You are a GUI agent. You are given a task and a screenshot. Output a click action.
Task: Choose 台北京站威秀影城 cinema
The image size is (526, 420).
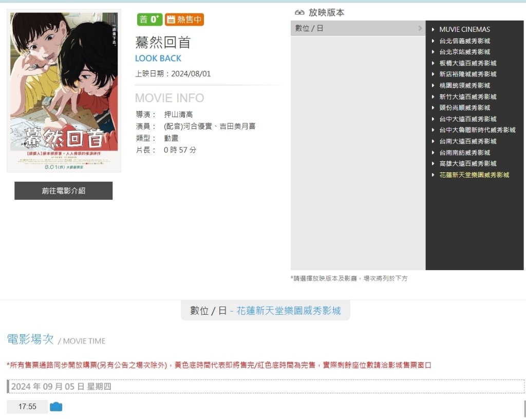(x=464, y=52)
